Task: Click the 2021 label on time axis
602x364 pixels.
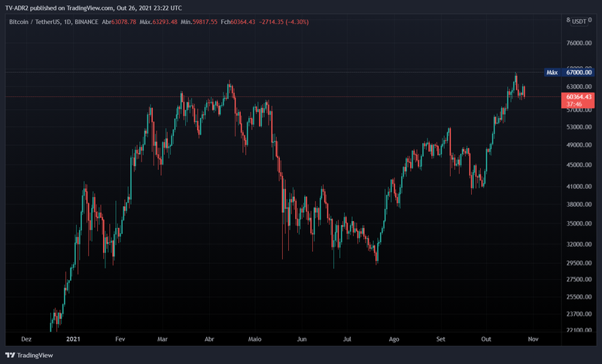Action: [x=73, y=339]
